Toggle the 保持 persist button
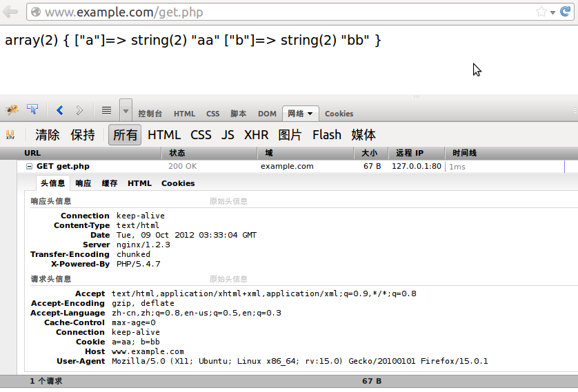 click(x=83, y=135)
